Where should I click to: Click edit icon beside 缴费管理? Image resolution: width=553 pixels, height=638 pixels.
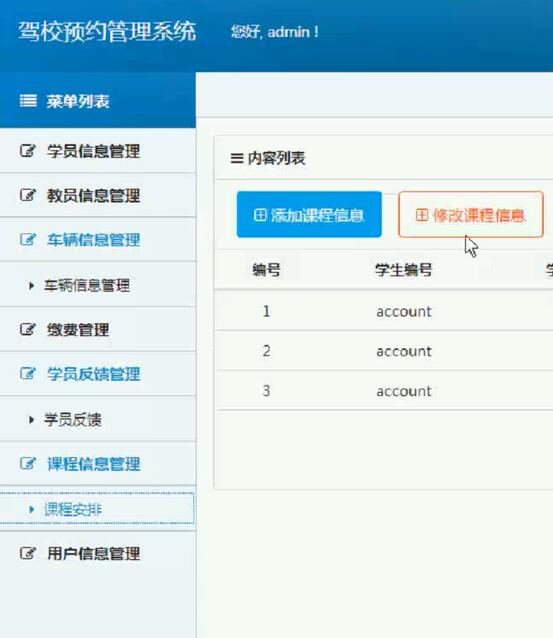click(28, 329)
